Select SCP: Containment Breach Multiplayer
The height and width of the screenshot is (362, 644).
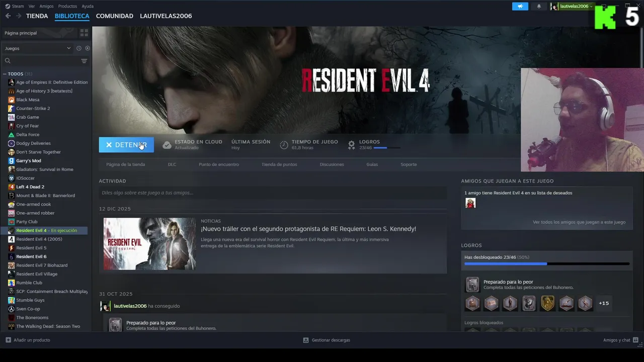51,292
